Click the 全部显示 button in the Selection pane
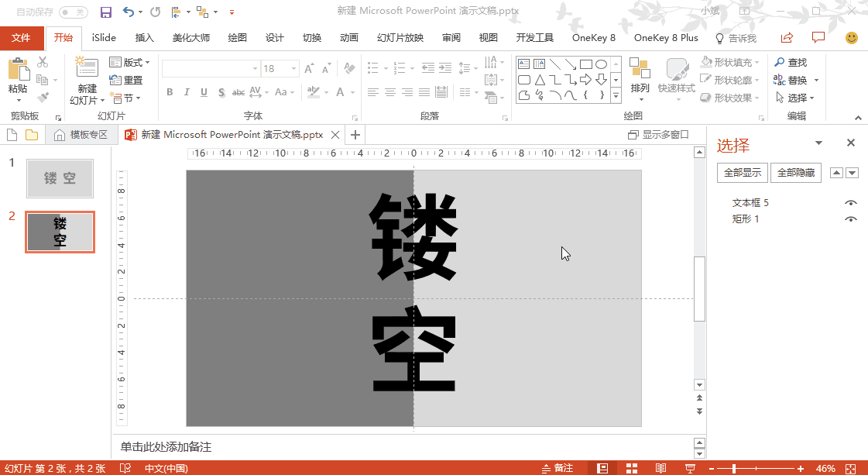 742,172
